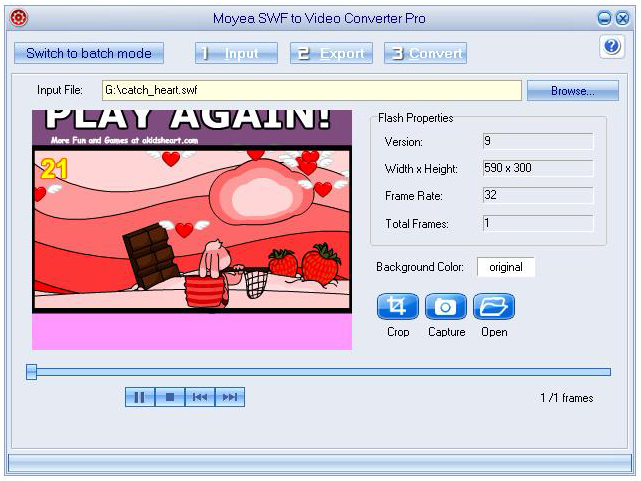The image size is (641, 481).
Task: Close the converter window
Action: [x=623, y=18]
